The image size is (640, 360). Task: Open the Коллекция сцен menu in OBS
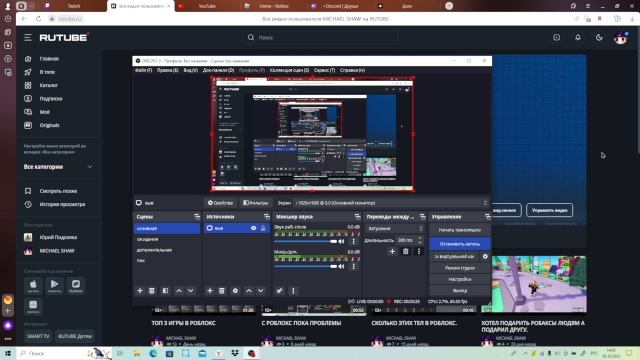click(289, 70)
